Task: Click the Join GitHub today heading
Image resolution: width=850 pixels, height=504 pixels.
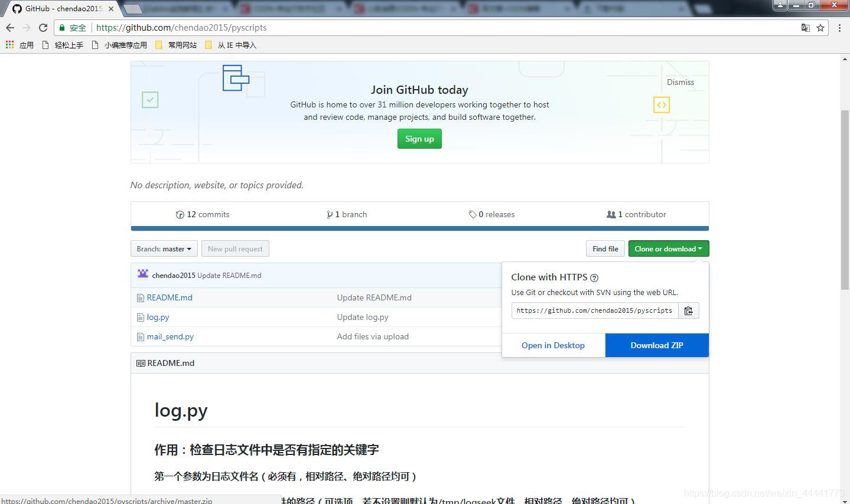Action: [419, 90]
